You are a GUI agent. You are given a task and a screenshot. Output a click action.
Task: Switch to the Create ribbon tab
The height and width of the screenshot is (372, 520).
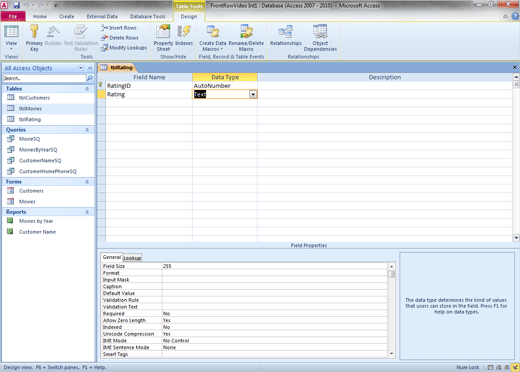[67, 16]
